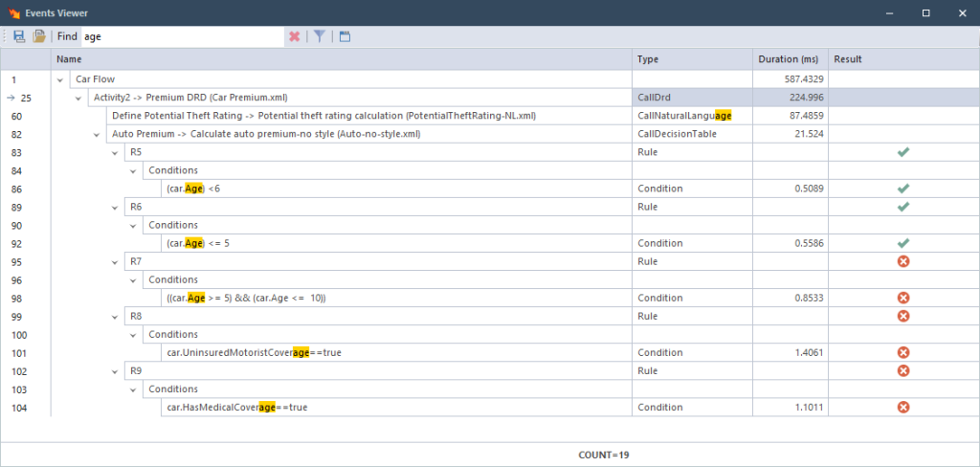Click the CallNaturalLanguage type cell
980x467 pixels.
point(692,116)
